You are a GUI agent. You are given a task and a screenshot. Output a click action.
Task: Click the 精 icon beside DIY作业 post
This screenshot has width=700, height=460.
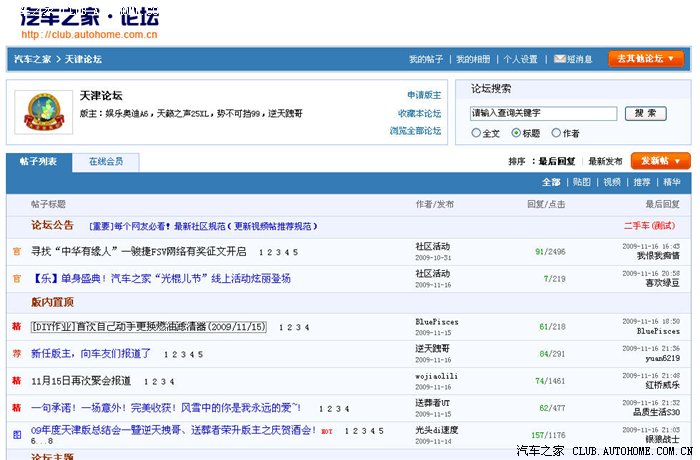click(17, 326)
